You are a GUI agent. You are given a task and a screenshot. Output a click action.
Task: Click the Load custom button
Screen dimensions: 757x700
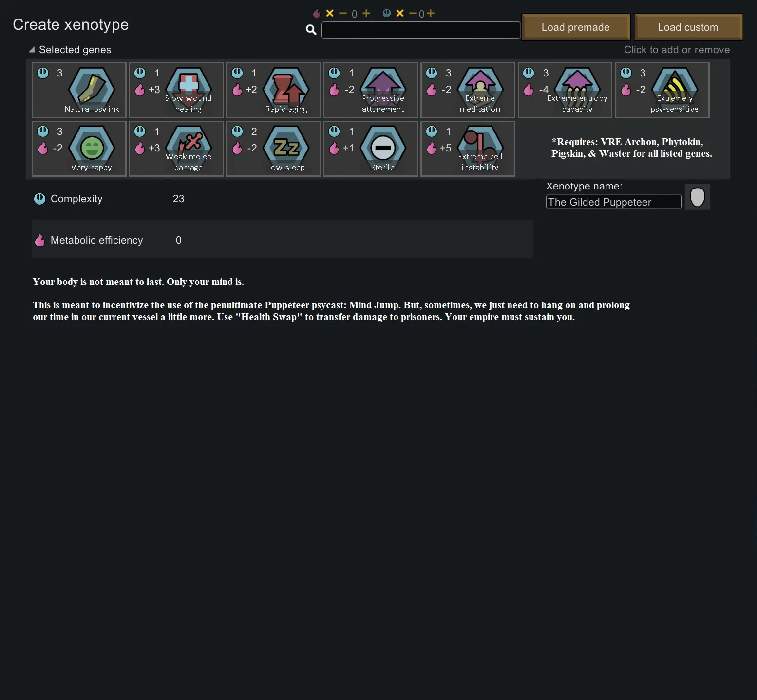coord(688,27)
